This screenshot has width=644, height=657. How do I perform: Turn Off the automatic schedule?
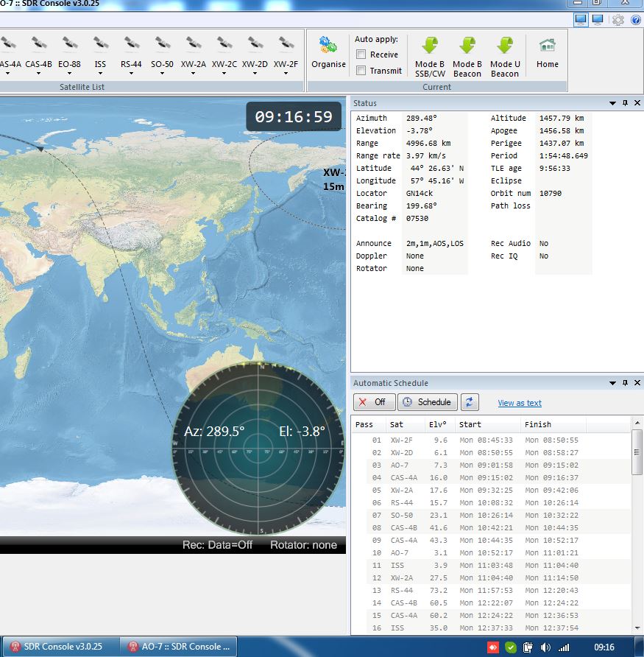click(374, 402)
